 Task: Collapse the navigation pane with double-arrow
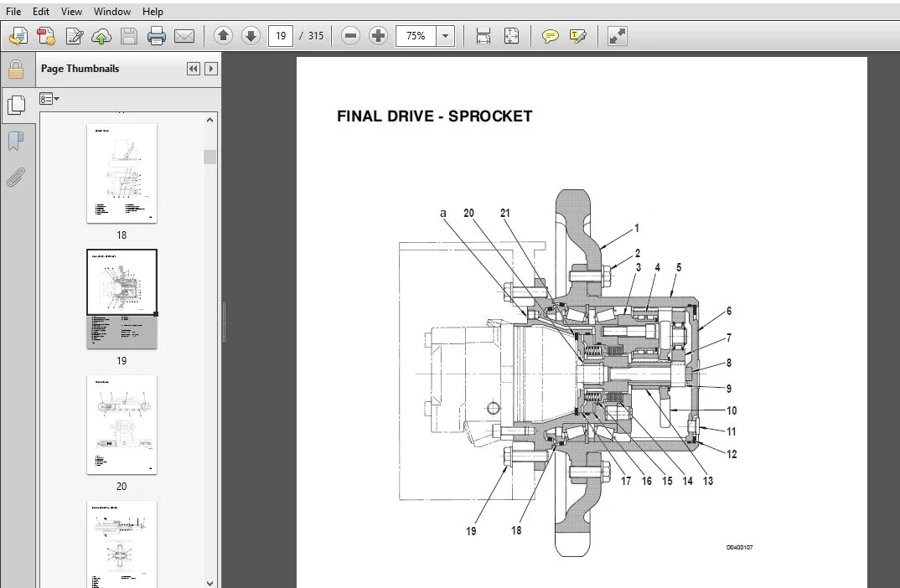pyautogui.click(x=194, y=69)
